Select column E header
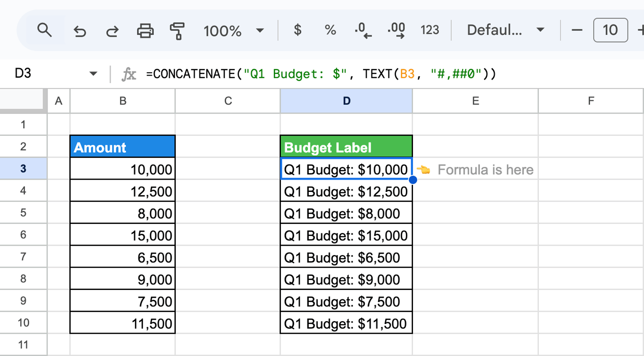 coord(475,101)
